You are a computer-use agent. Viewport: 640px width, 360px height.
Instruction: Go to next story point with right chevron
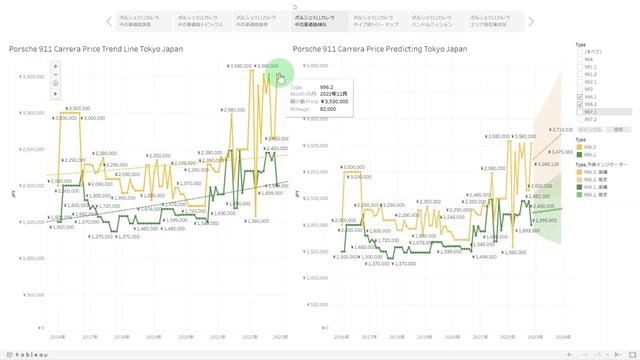(x=531, y=22)
